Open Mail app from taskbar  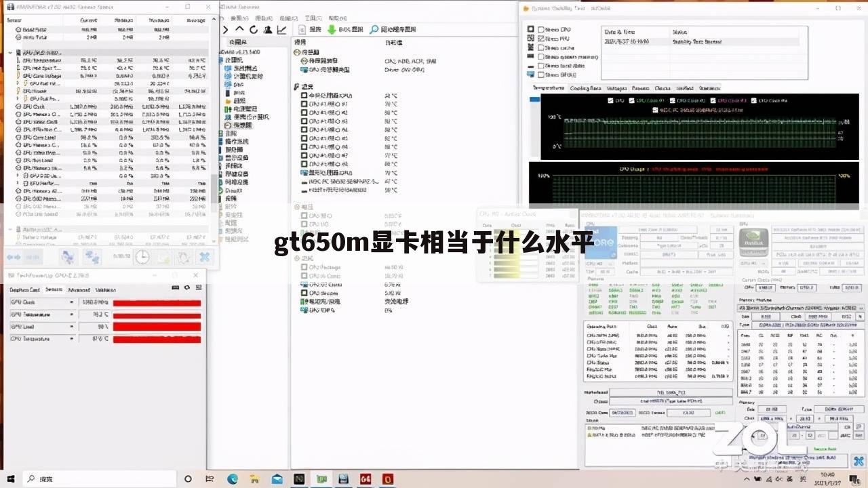[277, 479]
